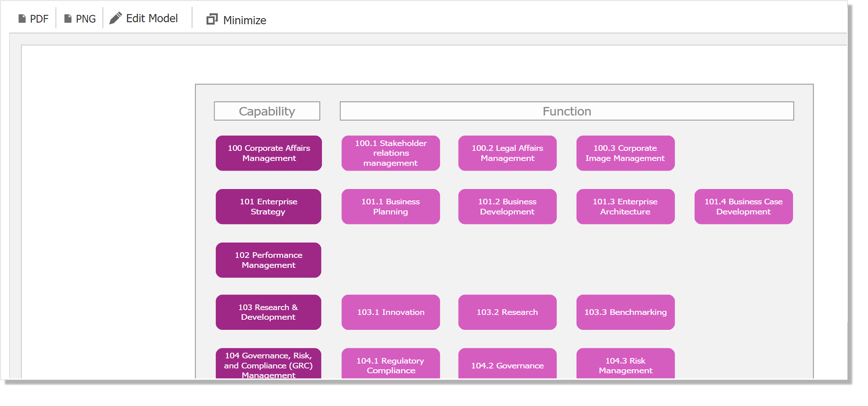The height and width of the screenshot is (406, 868).
Task: Open 101.4 Business Case Development box
Action: [x=743, y=207]
